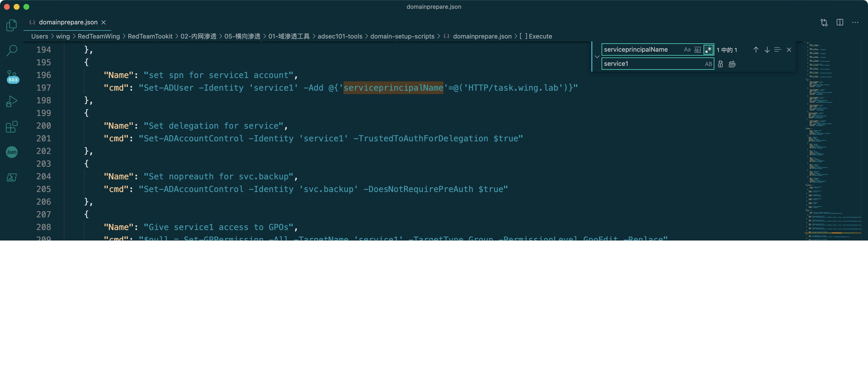Viewport: 868px width, 366px height.
Task: Click the Users breadcrumb segment
Action: pyautogui.click(x=40, y=36)
